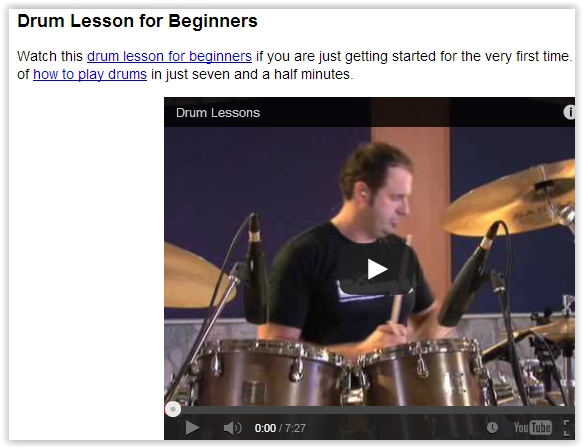Open the 'drum lesson for beginners' link
Viewport: 583px width, 448px height.
(x=169, y=56)
